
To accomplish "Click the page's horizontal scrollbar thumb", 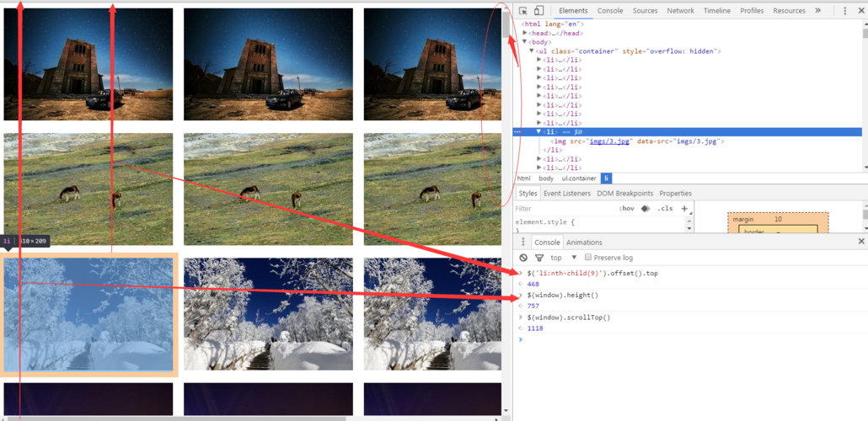I will click(176, 418).
